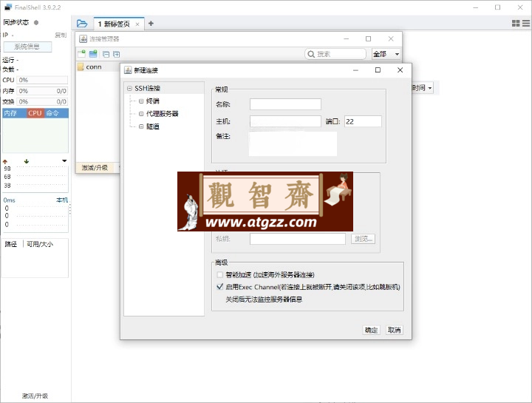Switch to grid layout view icon
Viewport: 532px width, 403px height.
[516, 23]
